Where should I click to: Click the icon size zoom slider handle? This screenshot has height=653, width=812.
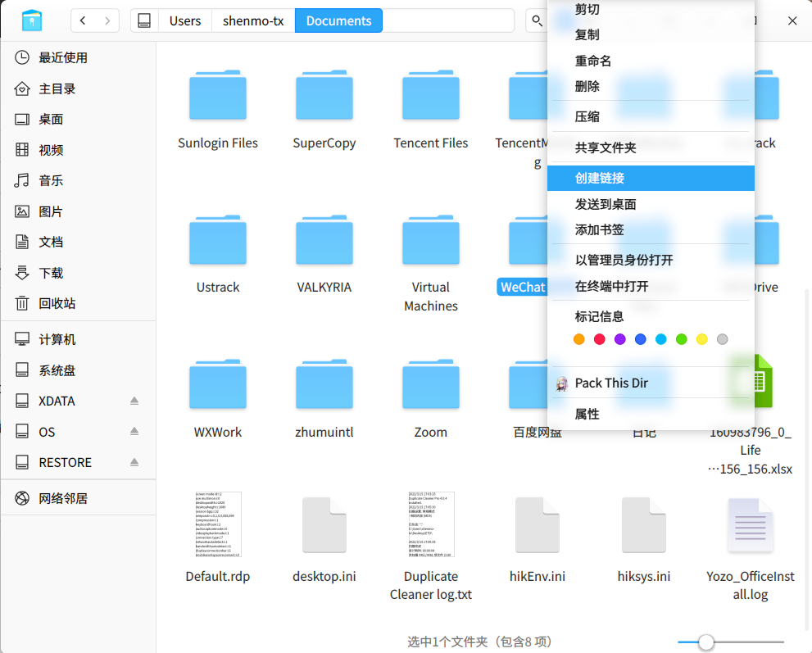tap(705, 642)
